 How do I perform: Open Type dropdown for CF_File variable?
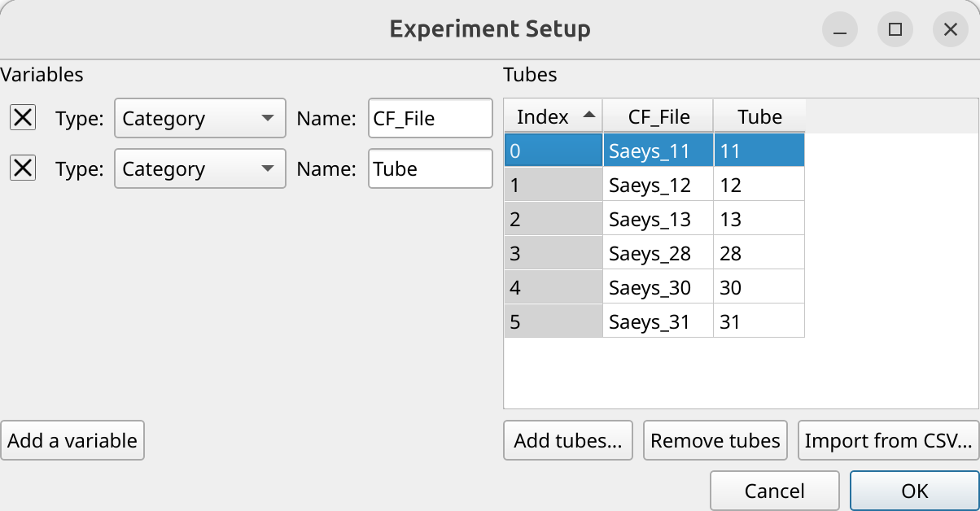coord(200,118)
